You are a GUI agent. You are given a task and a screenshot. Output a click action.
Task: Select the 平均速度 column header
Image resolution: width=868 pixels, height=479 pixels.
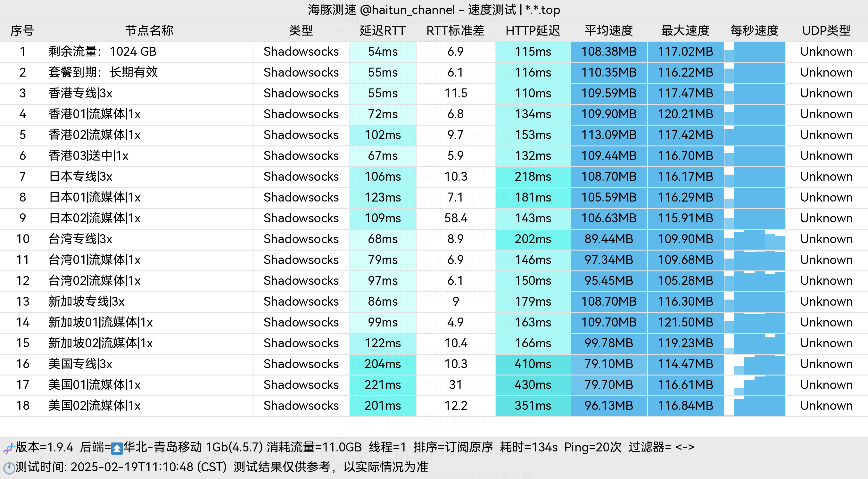(x=608, y=31)
